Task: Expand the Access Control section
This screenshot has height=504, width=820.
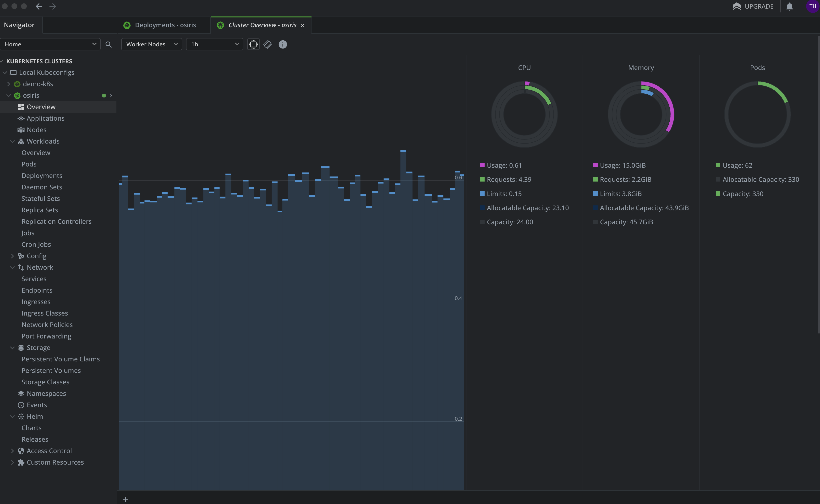Action: click(13, 451)
